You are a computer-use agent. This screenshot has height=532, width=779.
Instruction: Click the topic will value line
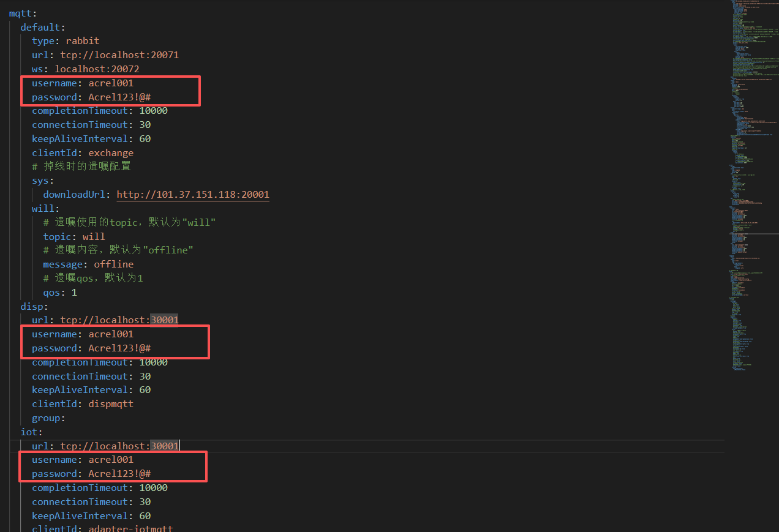93,236
